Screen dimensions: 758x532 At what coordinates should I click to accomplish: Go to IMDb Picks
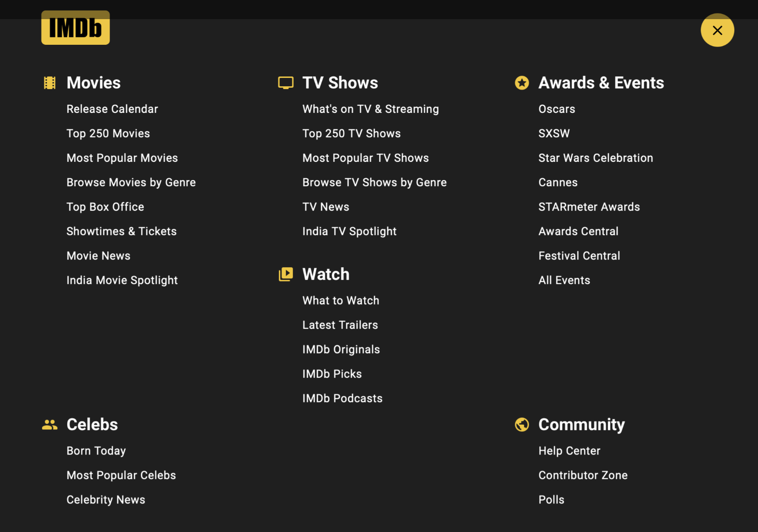[332, 374]
